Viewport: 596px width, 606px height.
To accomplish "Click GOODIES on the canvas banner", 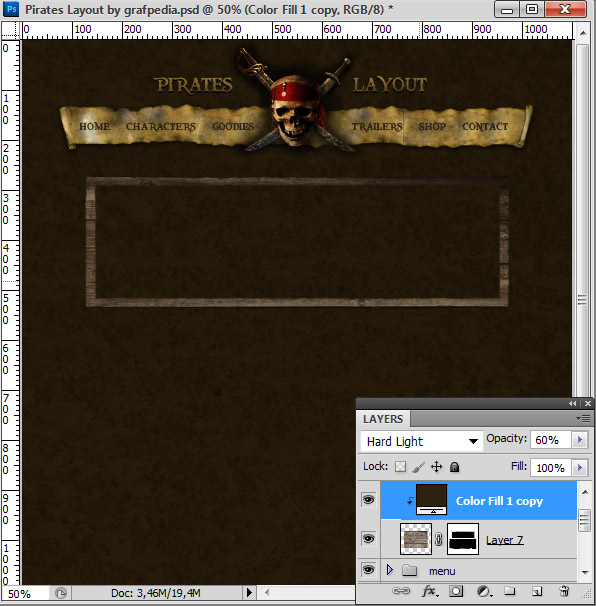I will point(233,126).
